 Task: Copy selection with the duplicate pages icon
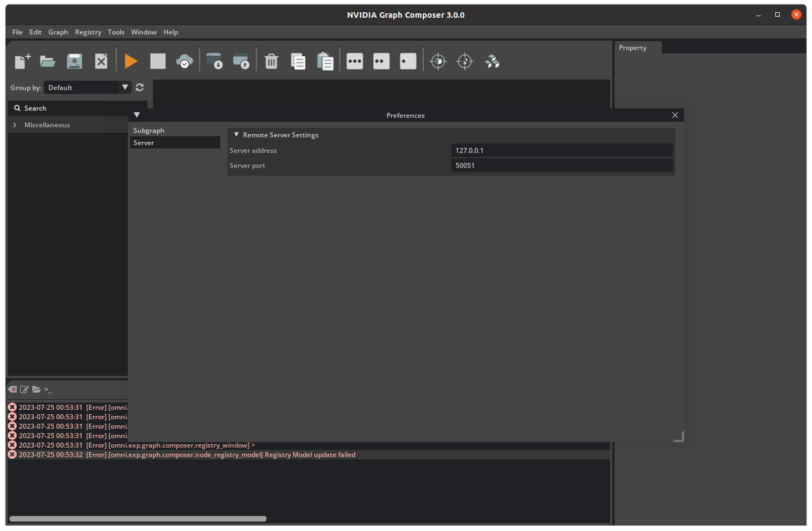(298, 61)
